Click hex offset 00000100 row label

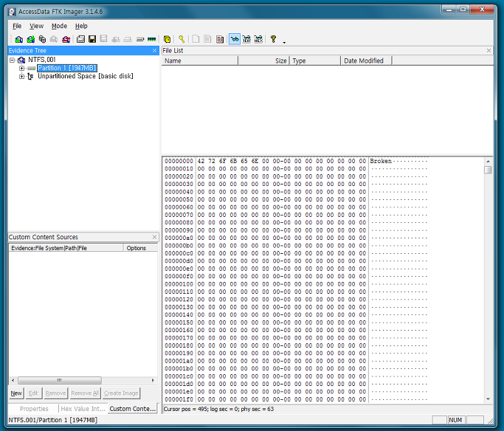coord(179,284)
